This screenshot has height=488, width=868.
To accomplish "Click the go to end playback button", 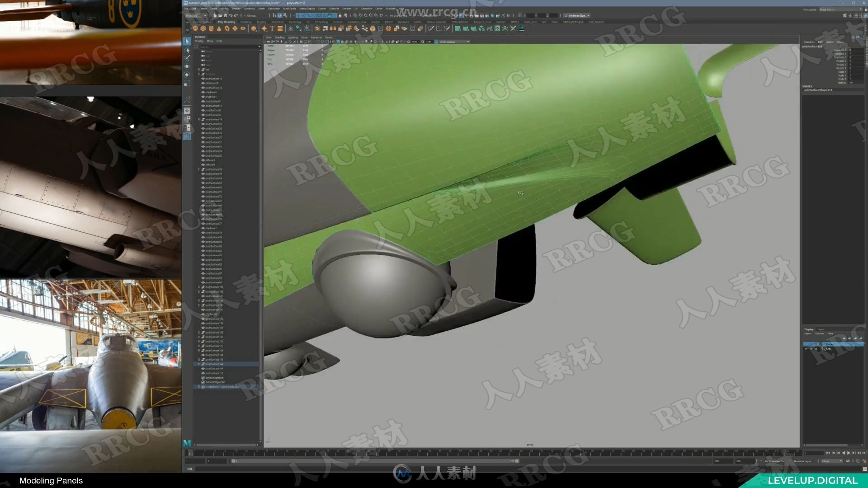I will point(864,453).
